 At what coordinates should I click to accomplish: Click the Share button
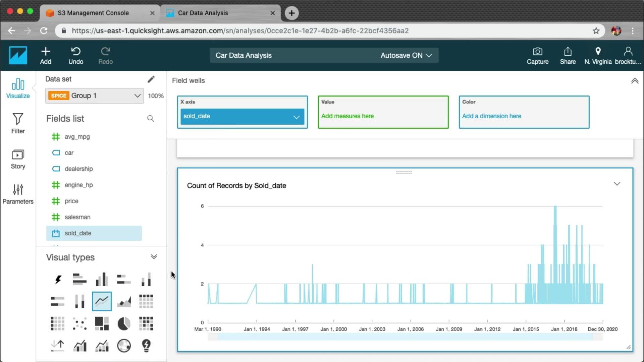point(568,56)
